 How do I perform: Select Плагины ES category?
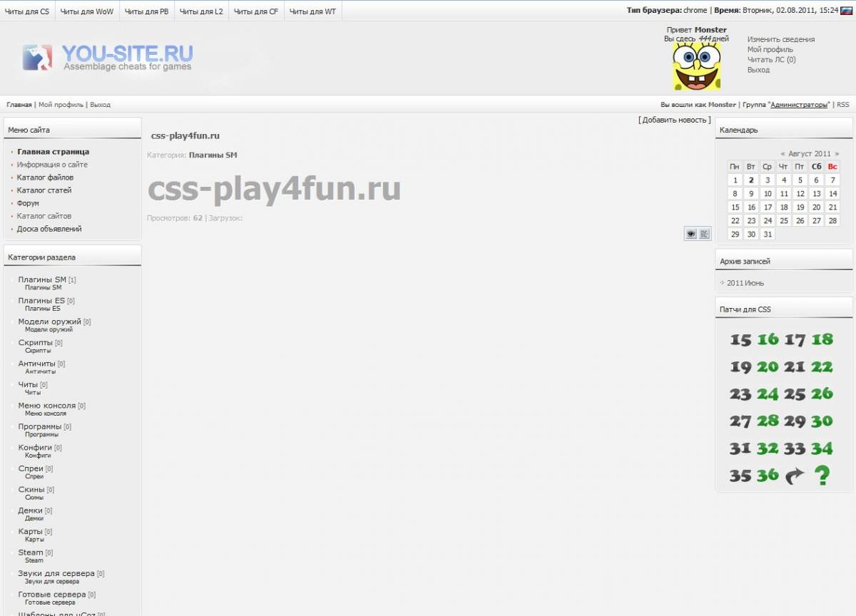(41, 301)
